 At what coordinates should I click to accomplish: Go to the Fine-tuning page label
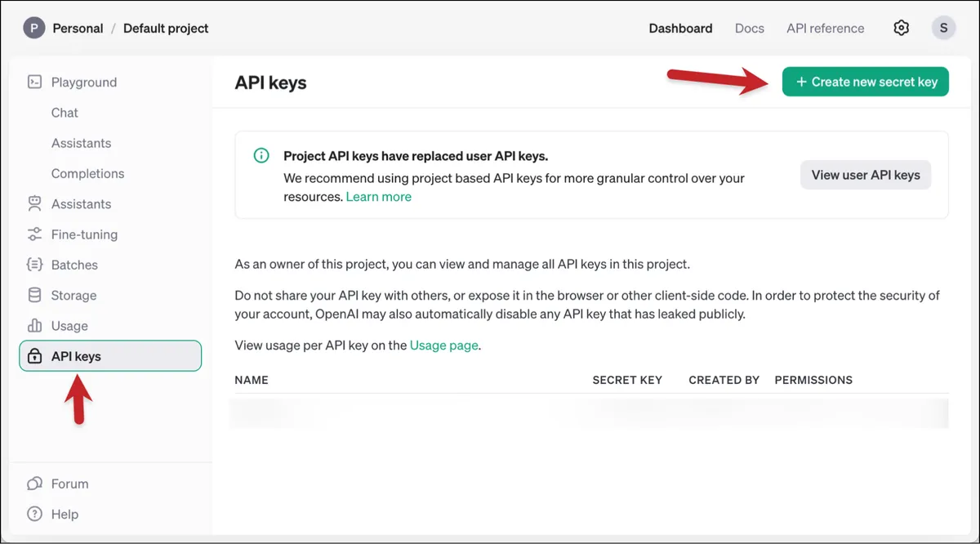(x=84, y=234)
